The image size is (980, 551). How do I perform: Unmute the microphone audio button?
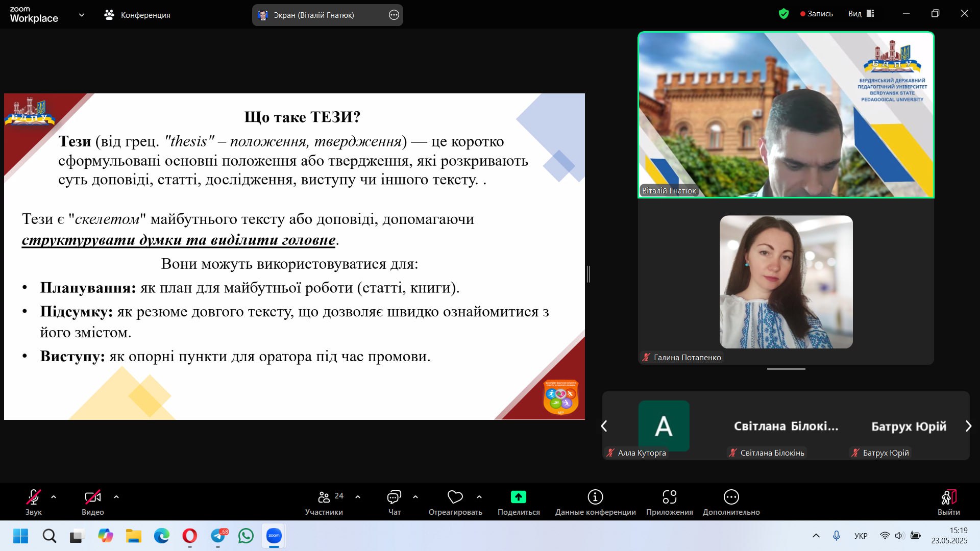point(34,497)
